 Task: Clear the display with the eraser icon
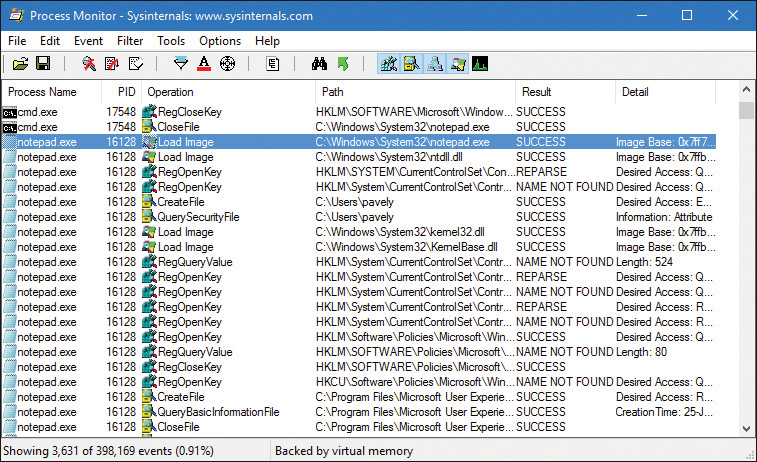pos(135,64)
